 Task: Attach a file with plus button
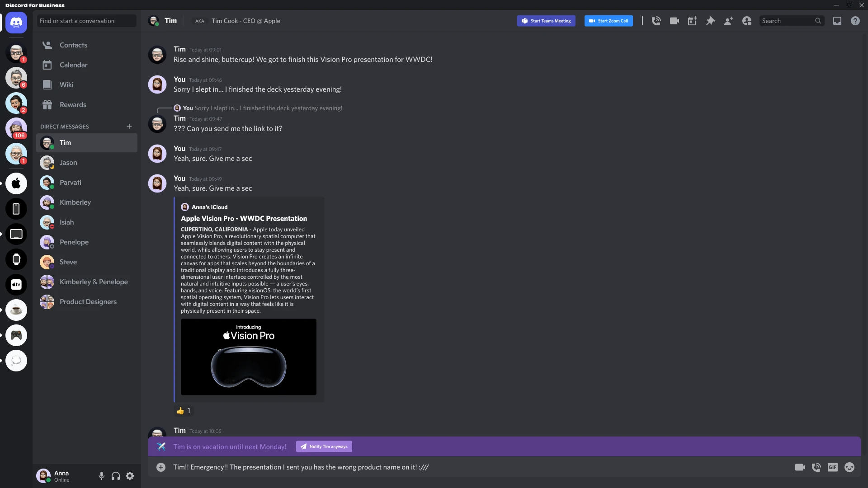pyautogui.click(x=161, y=467)
